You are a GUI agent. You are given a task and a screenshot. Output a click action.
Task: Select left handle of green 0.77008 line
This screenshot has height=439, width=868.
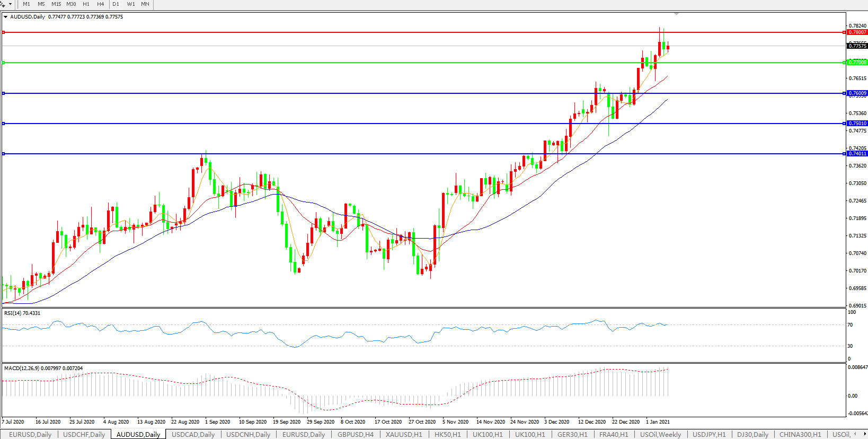pos(4,63)
